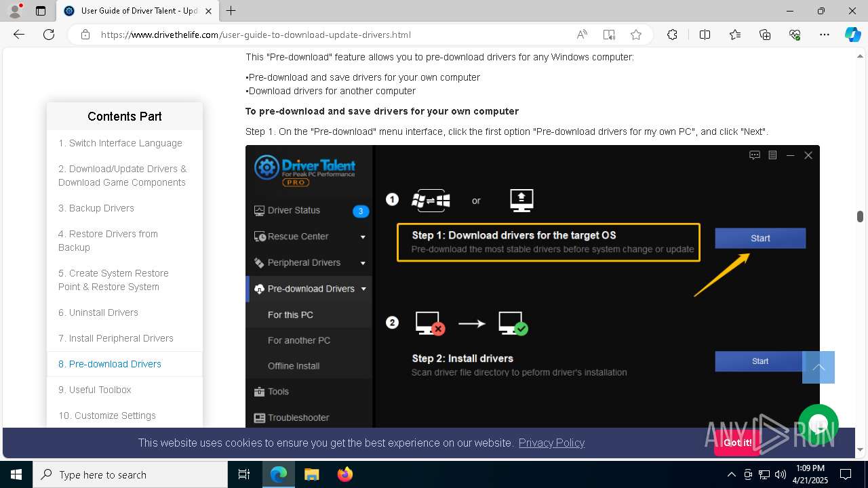Open browser Extensions puzzle icon

tap(672, 35)
